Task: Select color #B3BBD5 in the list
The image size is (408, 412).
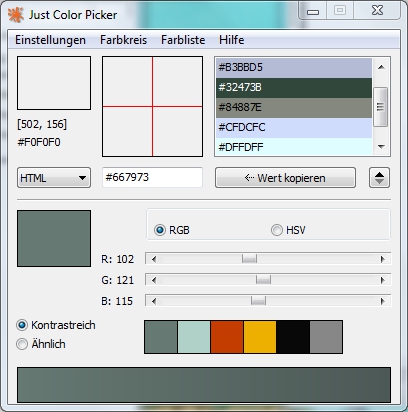Action: 294,68
